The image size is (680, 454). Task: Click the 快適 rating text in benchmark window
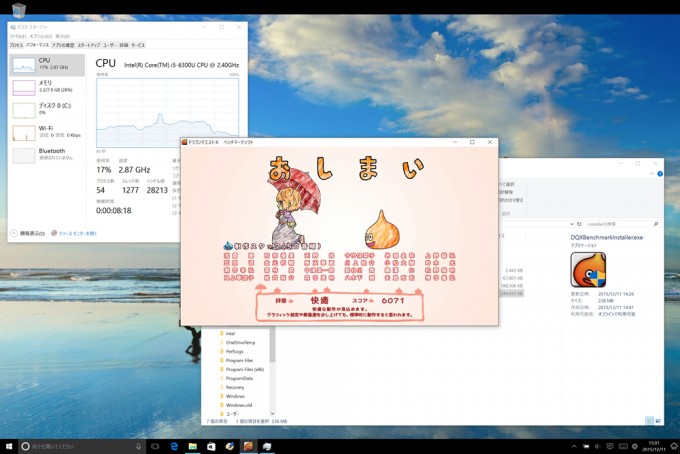pos(320,300)
